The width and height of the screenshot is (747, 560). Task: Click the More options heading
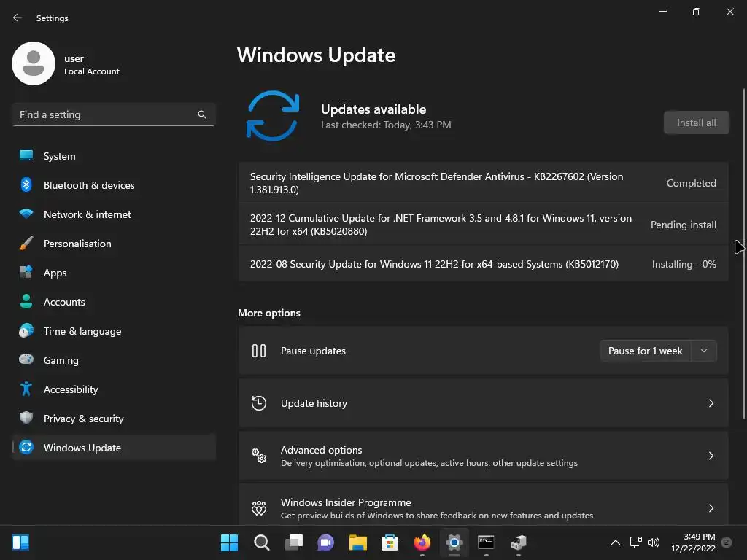pos(269,313)
